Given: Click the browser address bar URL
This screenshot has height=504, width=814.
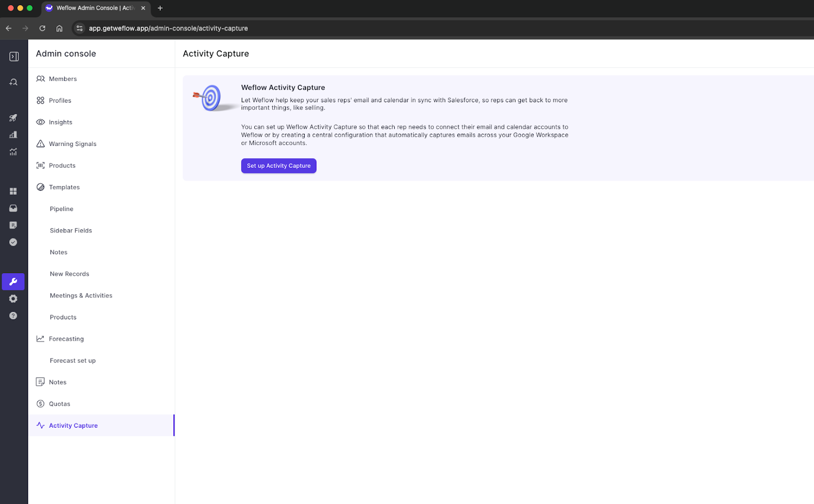Looking at the screenshot, I should tap(168, 28).
